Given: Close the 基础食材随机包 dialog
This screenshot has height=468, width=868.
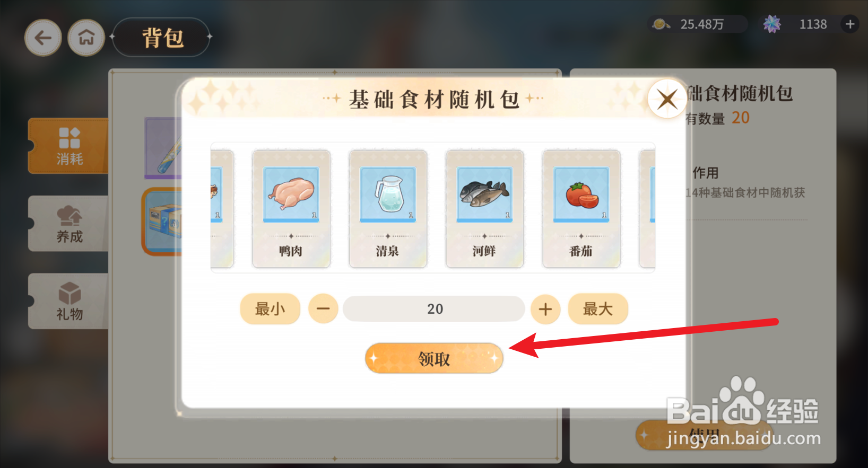Looking at the screenshot, I should (x=667, y=99).
